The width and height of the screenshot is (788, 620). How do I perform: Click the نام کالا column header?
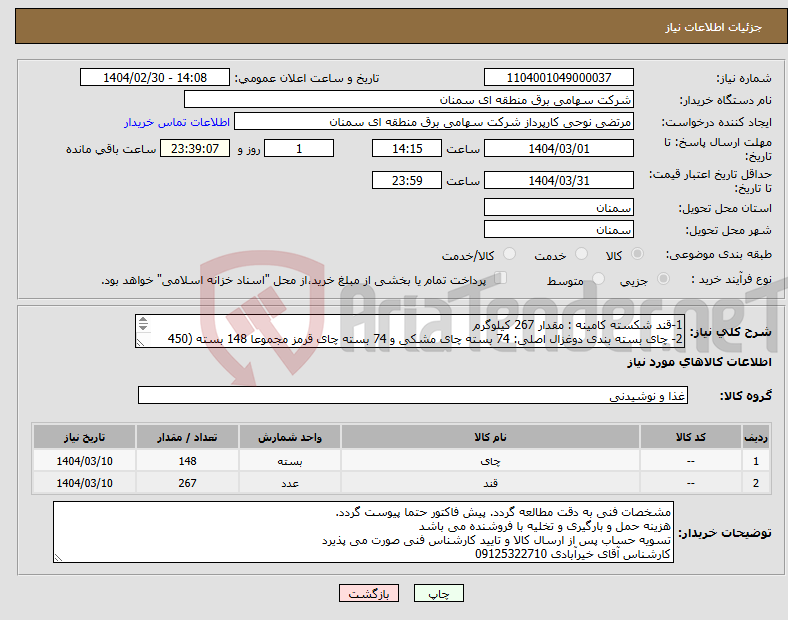(x=490, y=437)
